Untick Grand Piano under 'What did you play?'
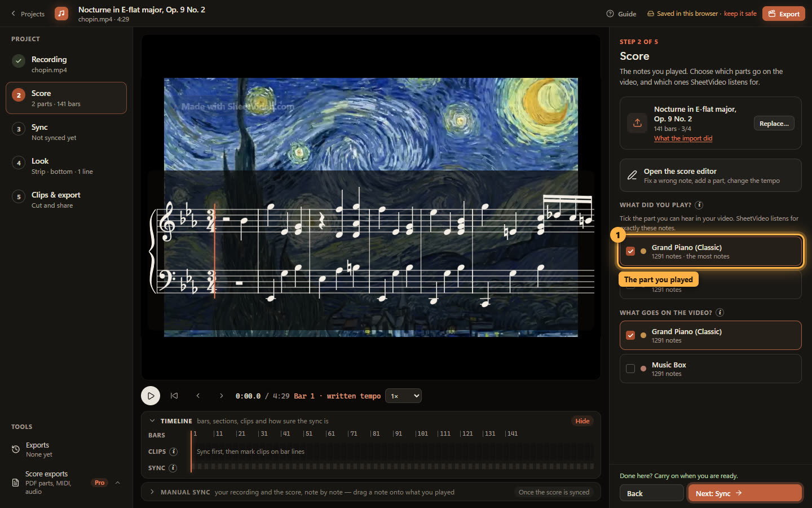 [630, 251]
